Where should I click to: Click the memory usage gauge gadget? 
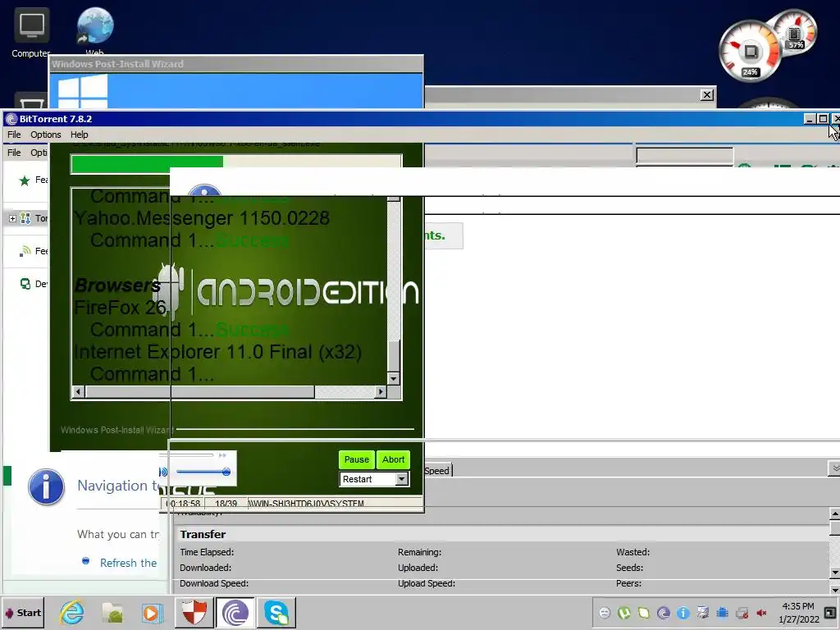point(794,33)
